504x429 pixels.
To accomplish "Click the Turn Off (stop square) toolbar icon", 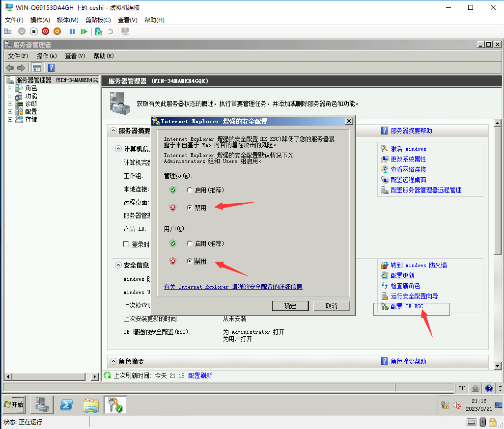I will [33, 31].
